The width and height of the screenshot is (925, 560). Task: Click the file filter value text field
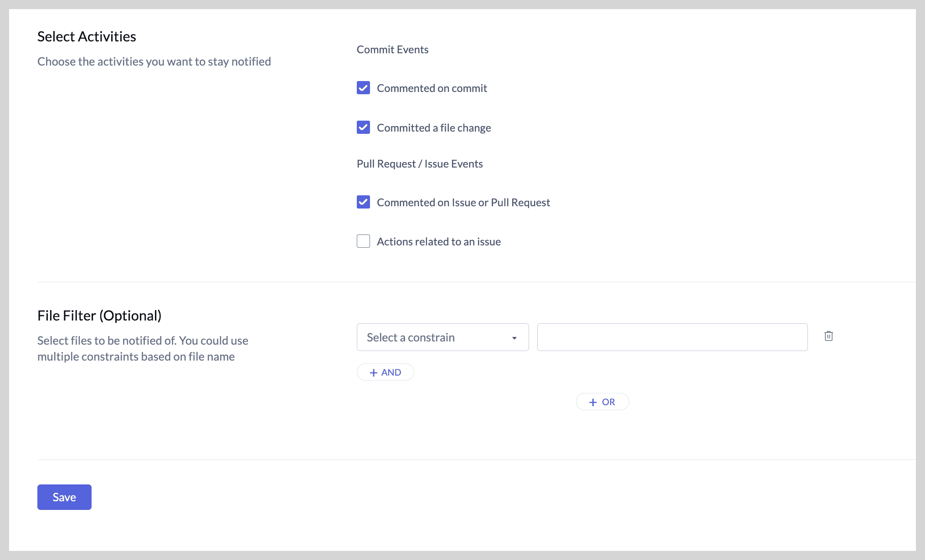pos(672,337)
